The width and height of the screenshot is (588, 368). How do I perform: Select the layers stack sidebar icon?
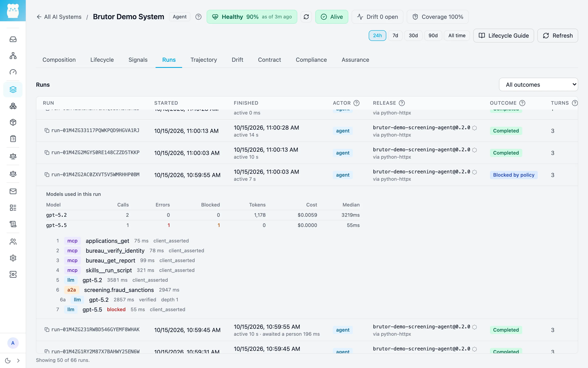point(13,90)
